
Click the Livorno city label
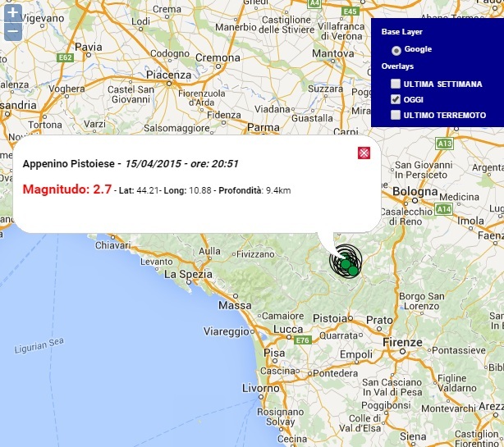(x=261, y=389)
